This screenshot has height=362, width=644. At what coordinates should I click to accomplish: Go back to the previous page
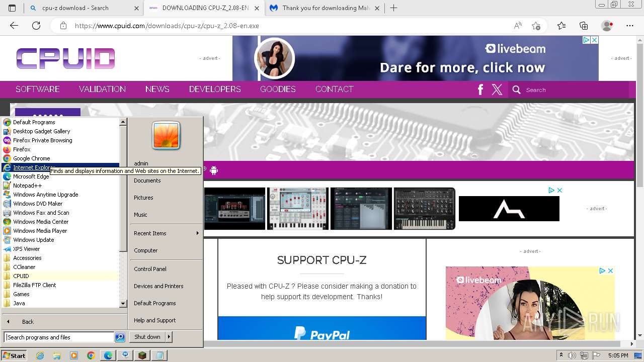coord(14,26)
